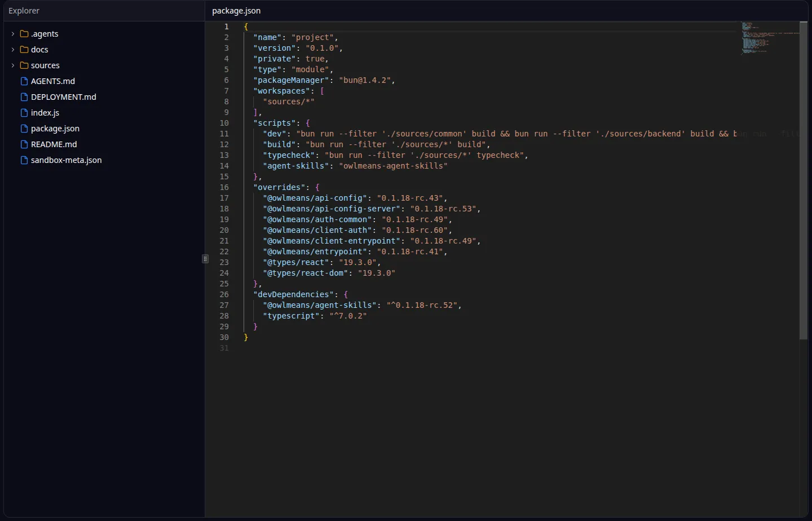Click the editor's vertical scrollbar thumb

804,180
